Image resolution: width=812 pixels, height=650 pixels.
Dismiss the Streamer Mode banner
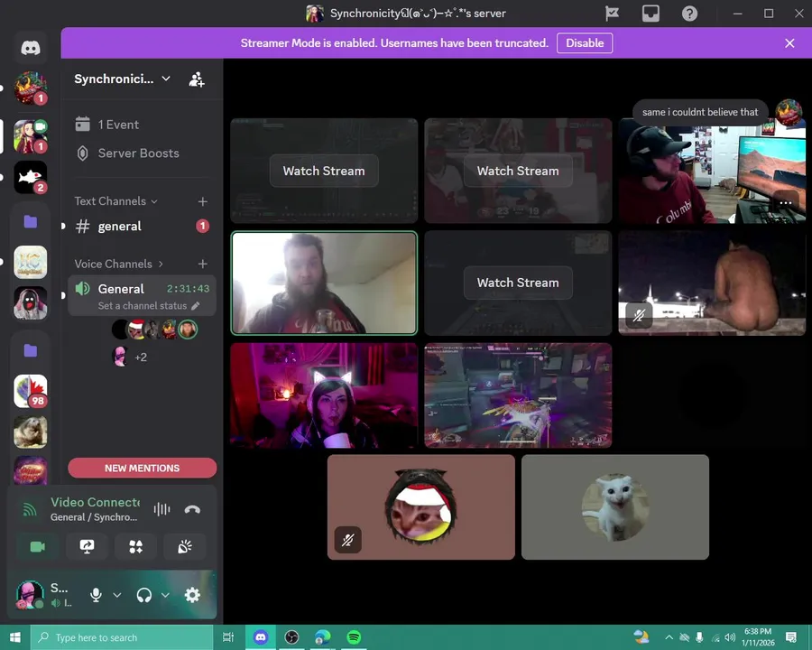tap(789, 43)
